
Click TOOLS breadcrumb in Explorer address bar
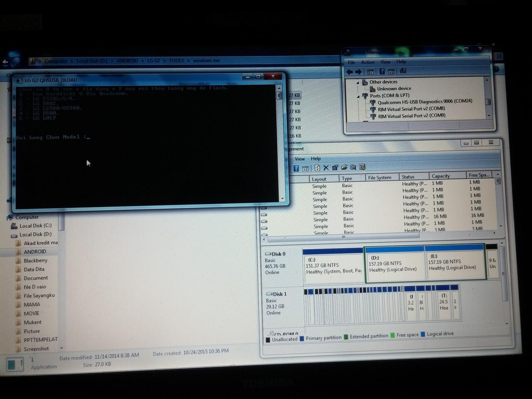176,61
